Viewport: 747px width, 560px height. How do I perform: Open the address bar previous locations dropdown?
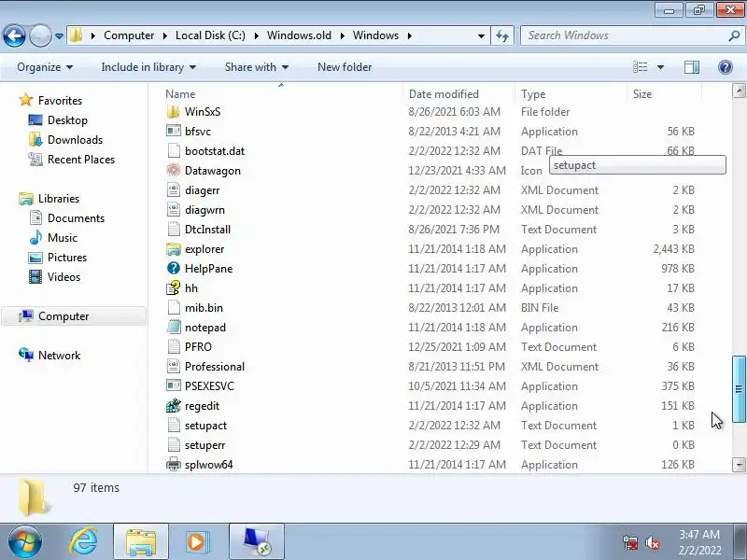point(481,36)
